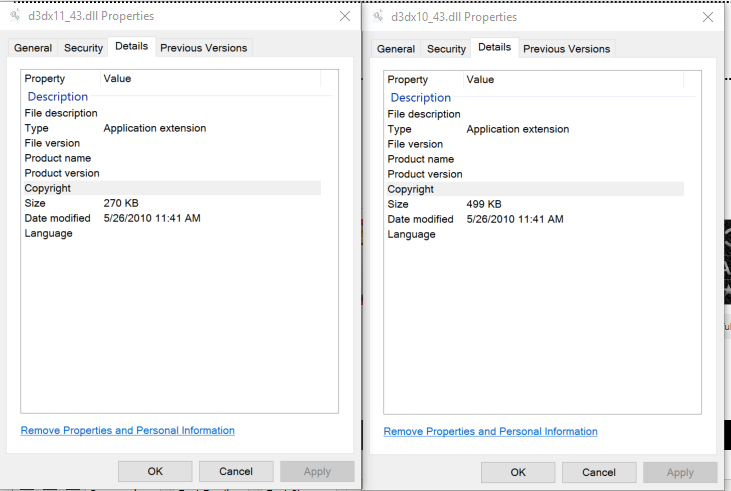Image resolution: width=731 pixels, height=491 pixels.
Task: Collapse Description group in d3dx10_43.dll details
Action: pyautogui.click(x=421, y=98)
